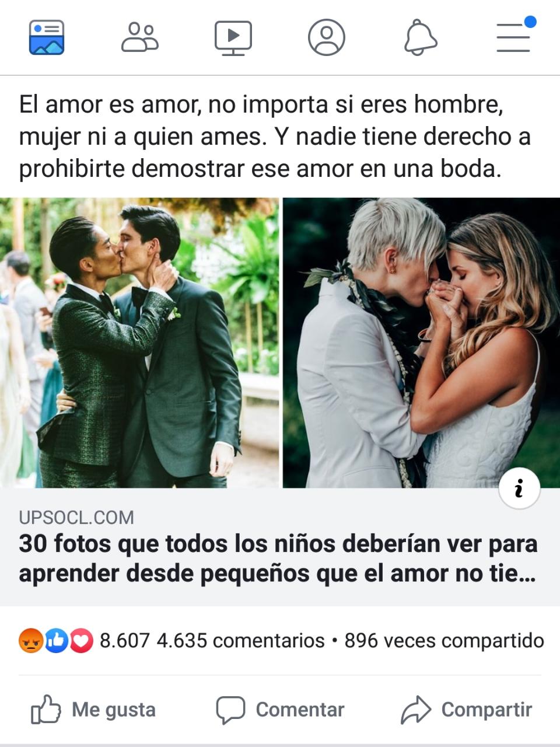This screenshot has width=560, height=747.
Task: Open the right wedding photo of two women
Action: coord(421,343)
